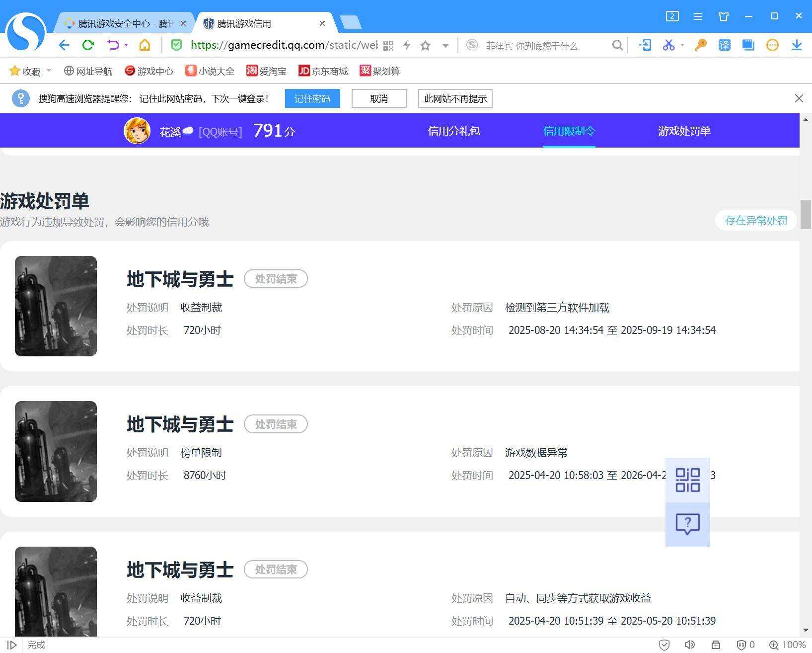This screenshot has width=812, height=653.
Task: Expand the address bar dropdown arrow
Action: [x=445, y=46]
